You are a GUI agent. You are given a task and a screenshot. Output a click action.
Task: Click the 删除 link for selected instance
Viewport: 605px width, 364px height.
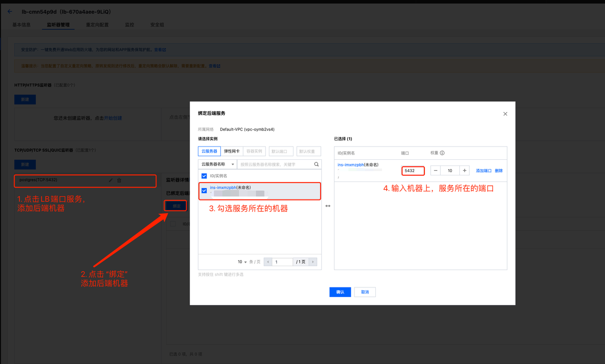499,171
